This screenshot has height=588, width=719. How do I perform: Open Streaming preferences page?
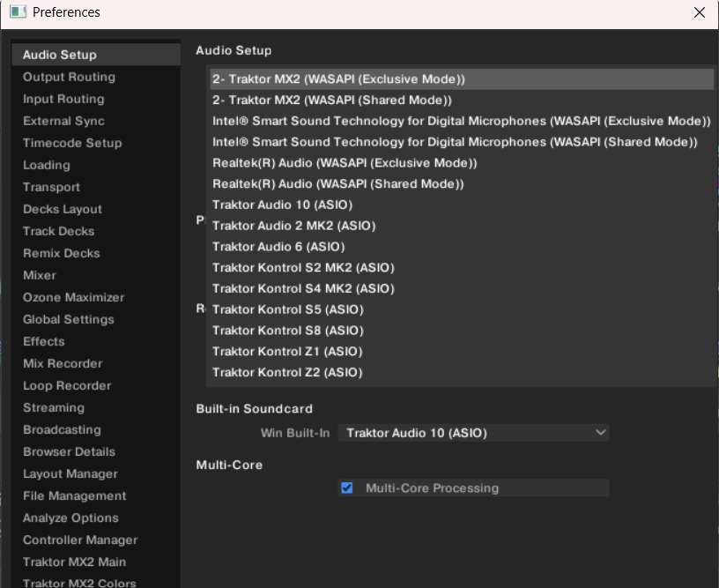pos(96,407)
